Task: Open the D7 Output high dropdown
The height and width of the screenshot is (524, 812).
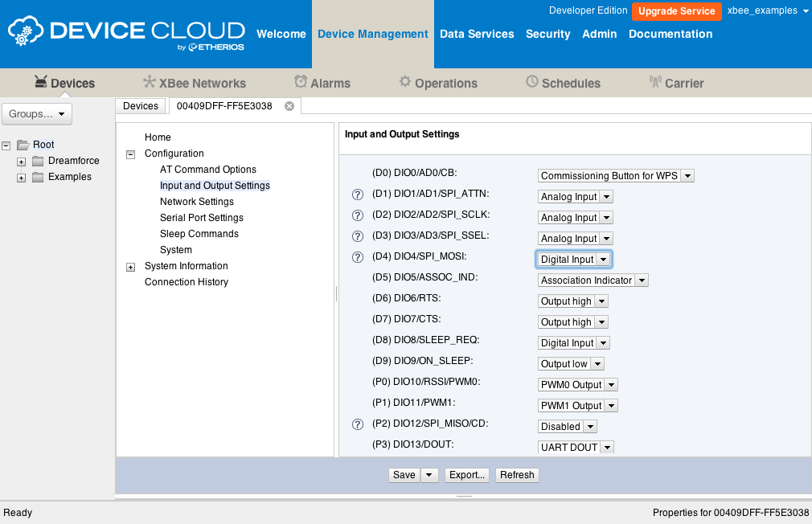Action: click(572, 322)
